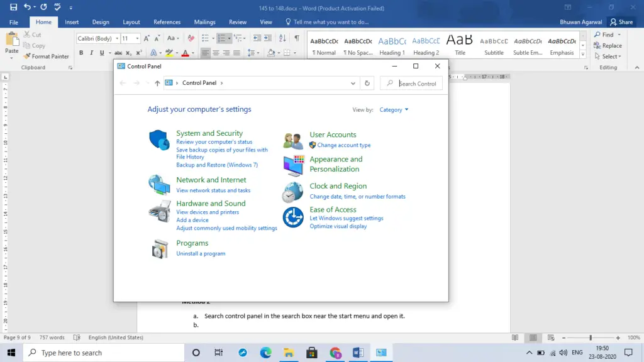
Task: Open System and Security shield icon
Action: (159, 140)
